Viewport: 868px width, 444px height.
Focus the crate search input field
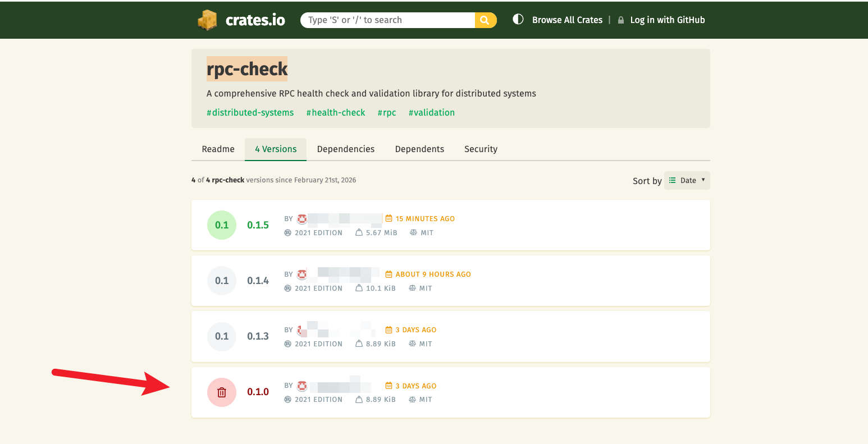(x=387, y=20)
